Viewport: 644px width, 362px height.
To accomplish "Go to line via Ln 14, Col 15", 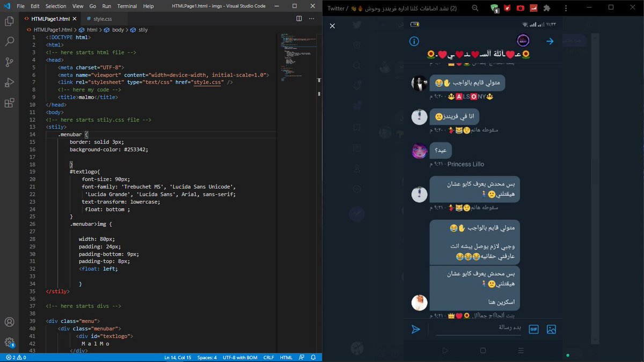I will click(178, 357).
